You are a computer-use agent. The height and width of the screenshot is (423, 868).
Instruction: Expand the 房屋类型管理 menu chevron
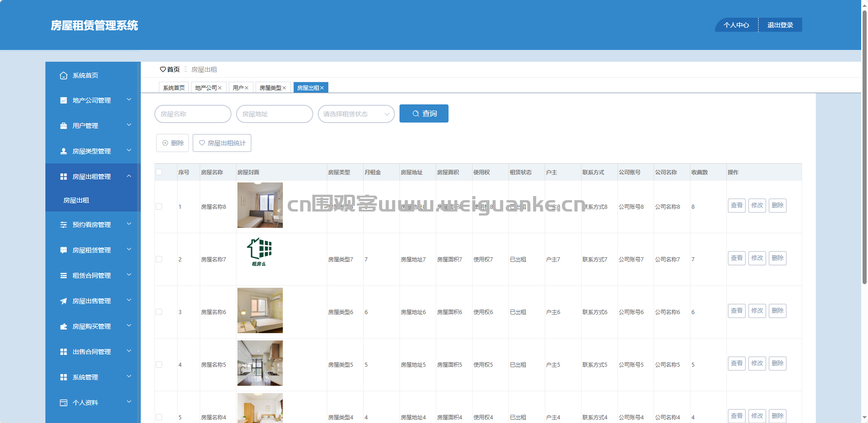click(x=129, y=150)
